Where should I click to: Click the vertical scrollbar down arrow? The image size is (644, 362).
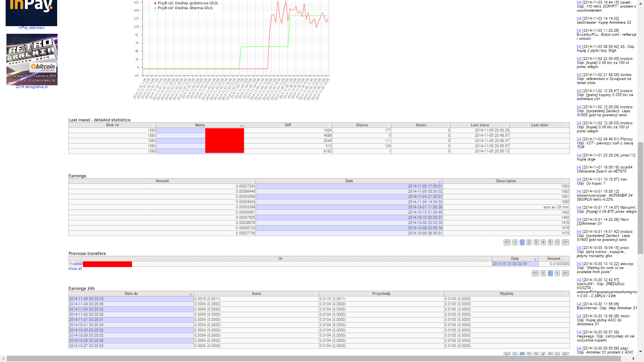tap(641, 352)
